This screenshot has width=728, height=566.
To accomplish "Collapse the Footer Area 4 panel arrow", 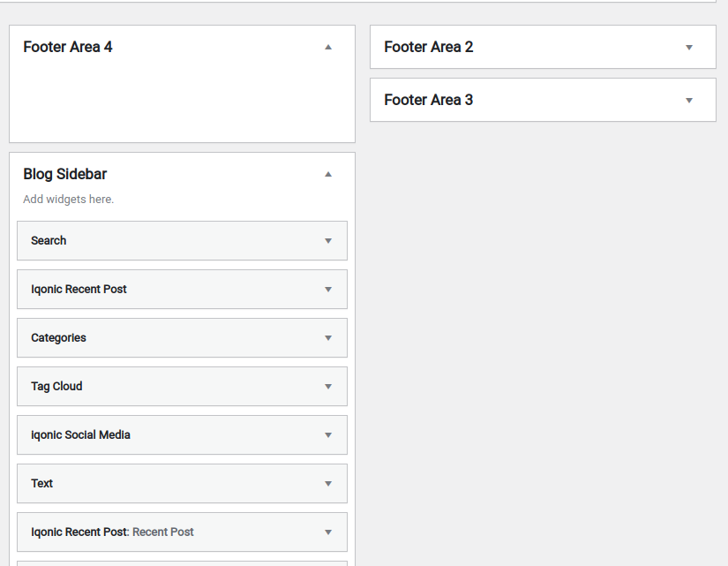I will tap(328, 47).
